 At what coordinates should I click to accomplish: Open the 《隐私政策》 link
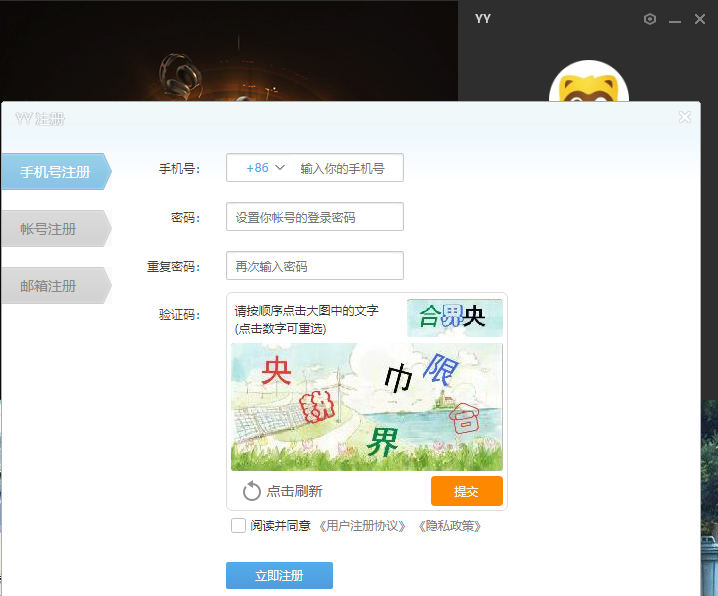click(x=450, y=526)
